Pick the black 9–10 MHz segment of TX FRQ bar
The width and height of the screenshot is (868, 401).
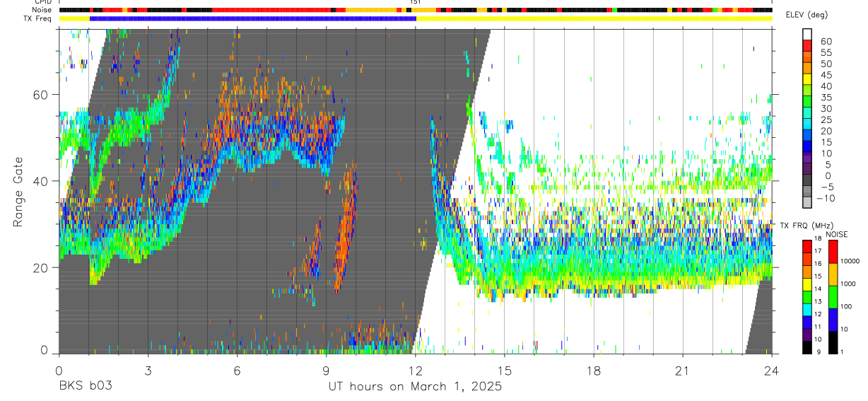[807, 347]
